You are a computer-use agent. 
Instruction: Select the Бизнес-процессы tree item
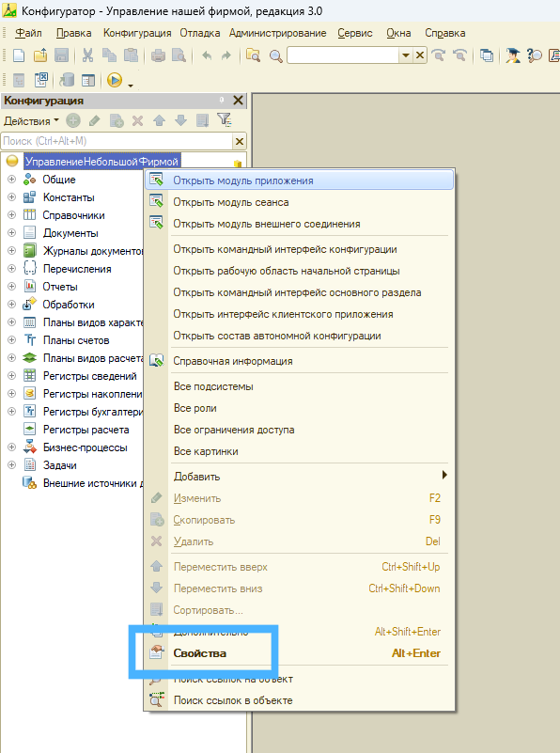coord(85,447)
